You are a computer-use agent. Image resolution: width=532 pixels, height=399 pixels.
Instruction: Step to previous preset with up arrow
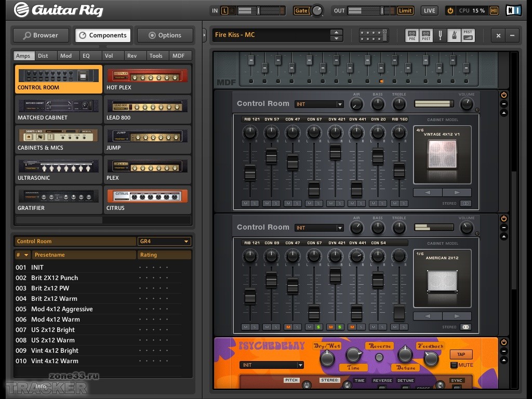336,32
